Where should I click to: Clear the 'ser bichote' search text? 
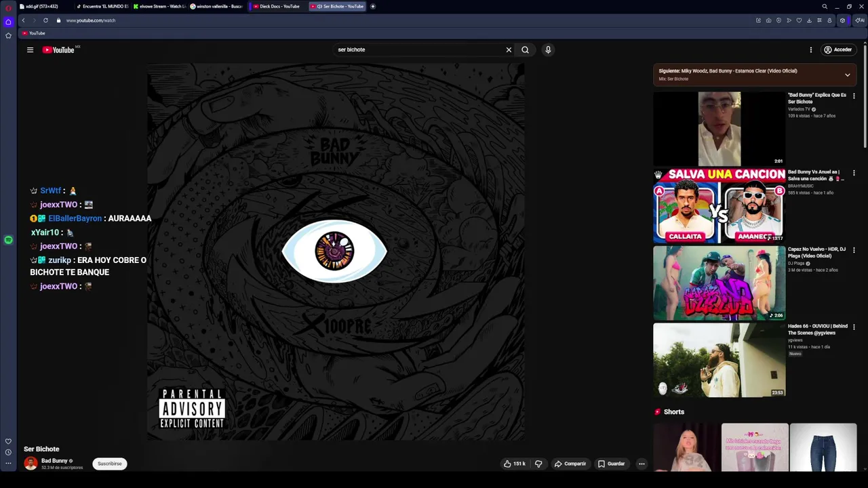coord(509,49)
